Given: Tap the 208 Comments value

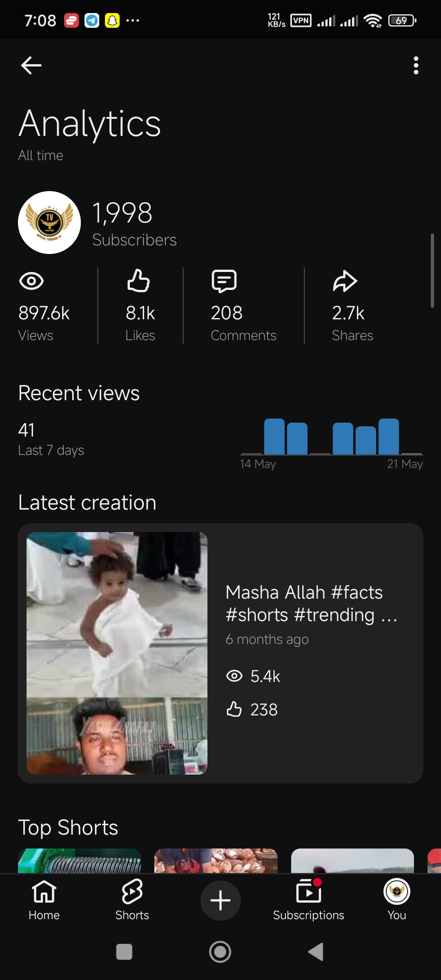Looking at the screenshot, I should [227, 313].
